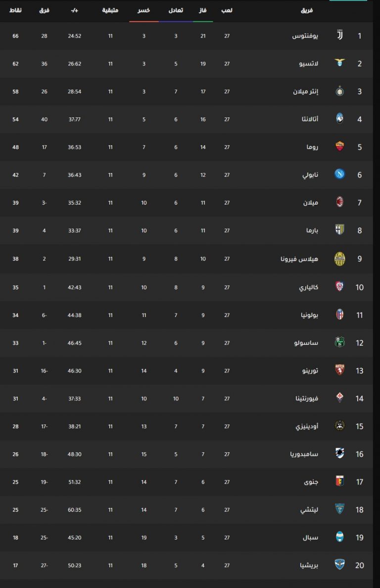The height and width of the screenshot is (588, 380).
Task: Sort by the خسر losses column header
Action: click(144, 10)
